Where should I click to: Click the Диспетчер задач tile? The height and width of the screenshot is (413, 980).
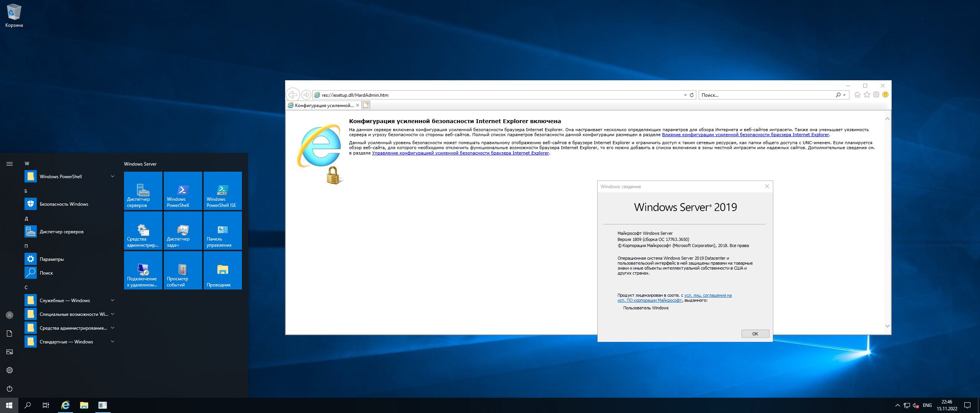coord(183,230)
